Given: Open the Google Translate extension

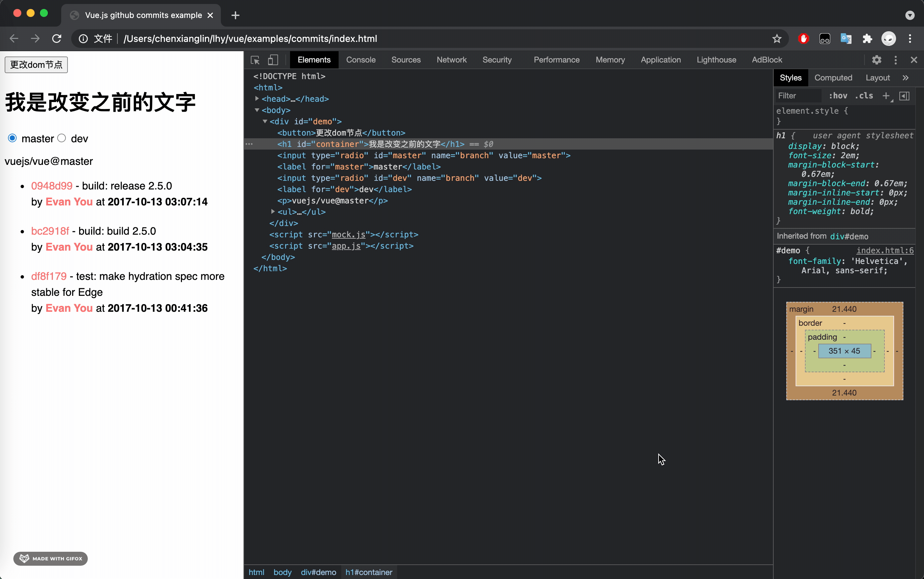Looking at the screenshot, I should (846, 38).
